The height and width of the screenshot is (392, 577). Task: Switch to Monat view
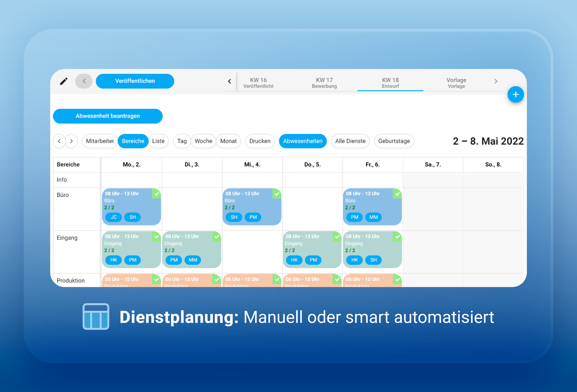[x=228, y=141]
